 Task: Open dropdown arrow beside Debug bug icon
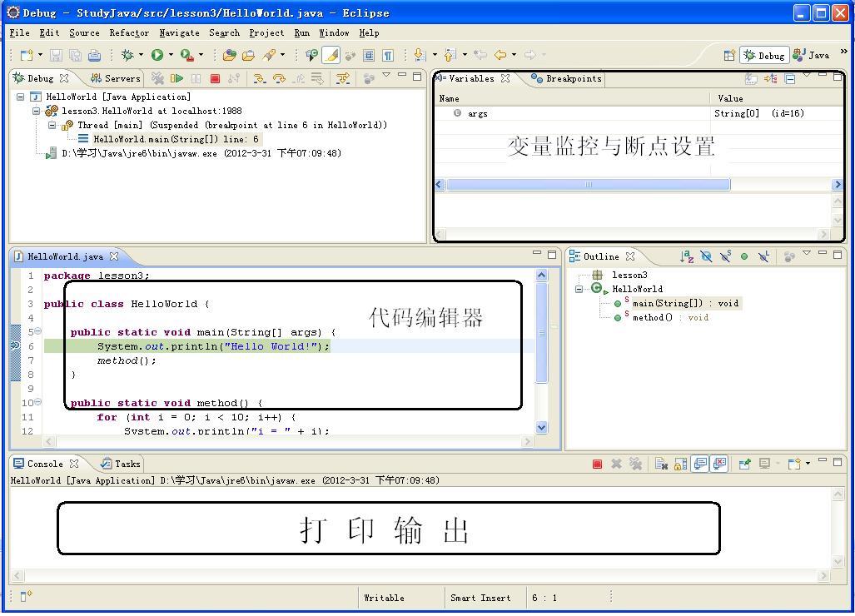point(141,54)
